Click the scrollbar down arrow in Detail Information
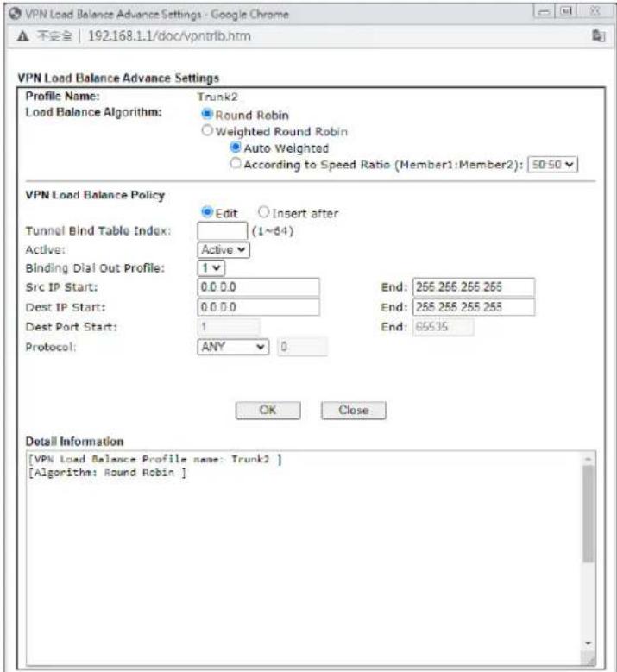This screenshot has height=672, width=617. coord(589,643)
